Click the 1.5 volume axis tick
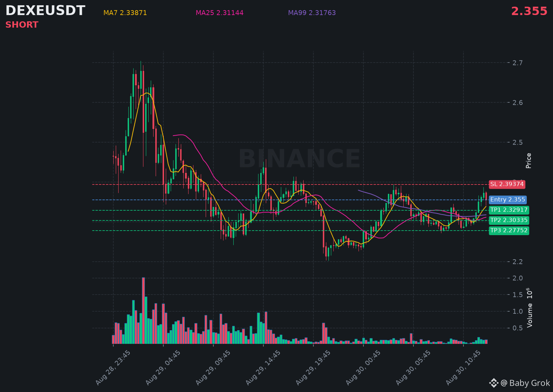The height and width of the screenshot is (392, 553). click(518, 295)
